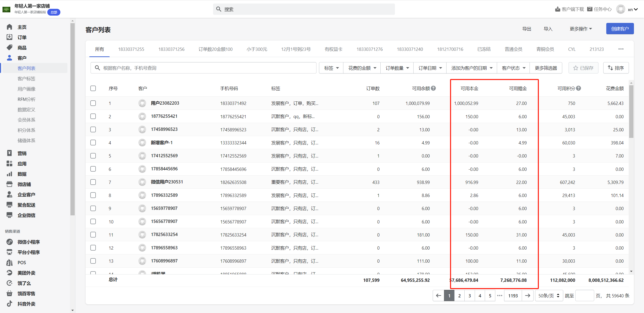The image size is (644, 313).
Task: Click the help icon beside 可用余额
Action: 433,88
